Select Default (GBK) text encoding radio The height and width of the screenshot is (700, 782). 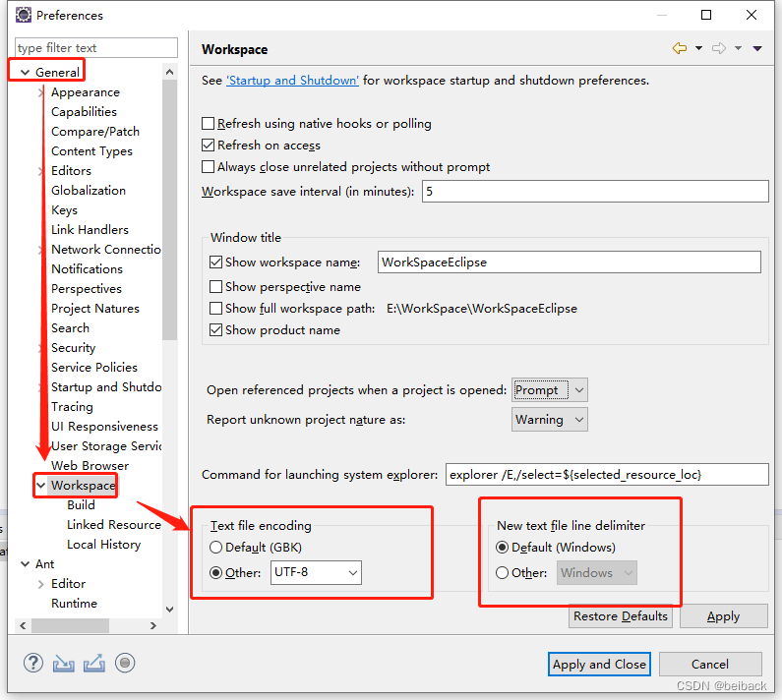click(216, 548)
